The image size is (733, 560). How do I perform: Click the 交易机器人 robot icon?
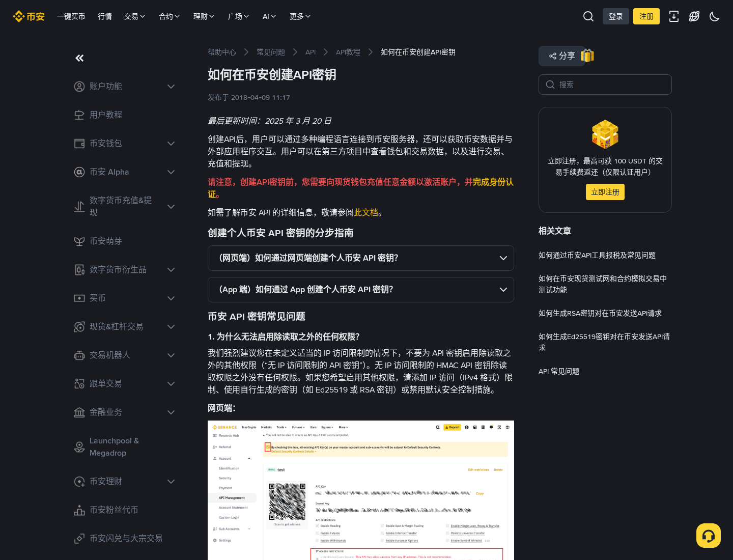79,355
